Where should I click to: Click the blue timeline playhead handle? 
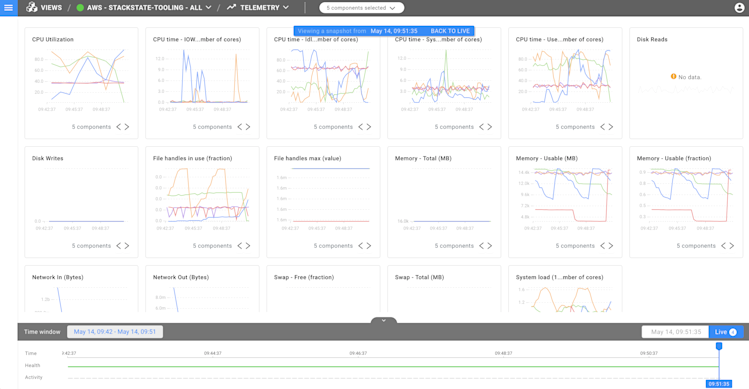[x=718, y=346]
